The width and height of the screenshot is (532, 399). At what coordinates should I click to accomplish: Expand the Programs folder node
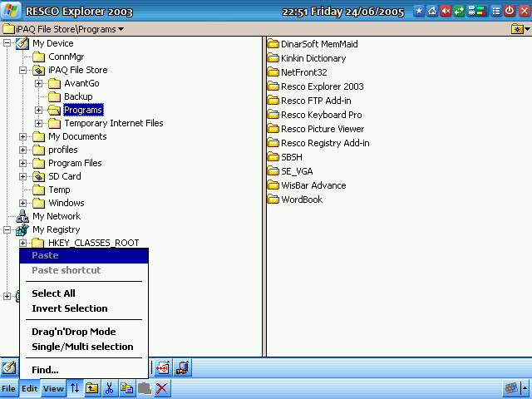coord(39,110)
